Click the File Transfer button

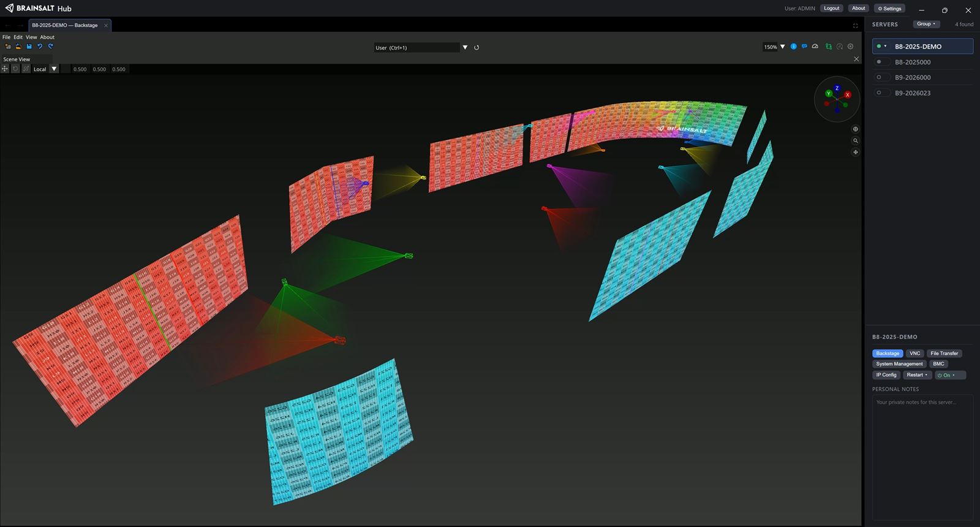(944, 354)
